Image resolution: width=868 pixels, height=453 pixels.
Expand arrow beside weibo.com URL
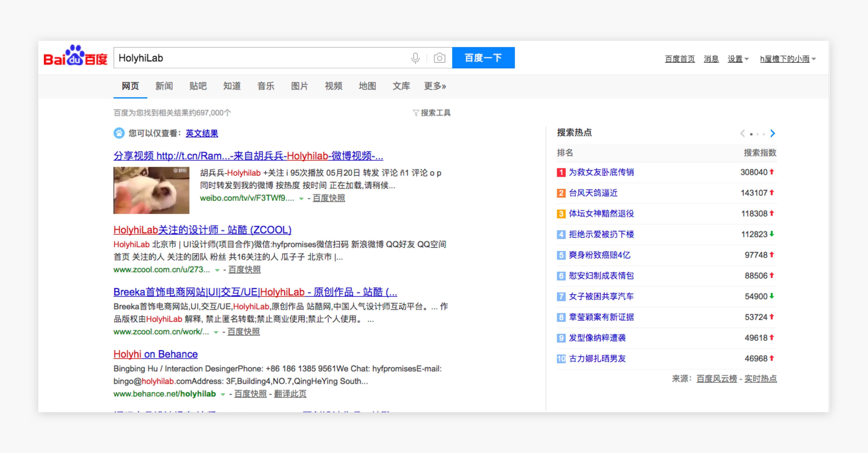[301, 198]
